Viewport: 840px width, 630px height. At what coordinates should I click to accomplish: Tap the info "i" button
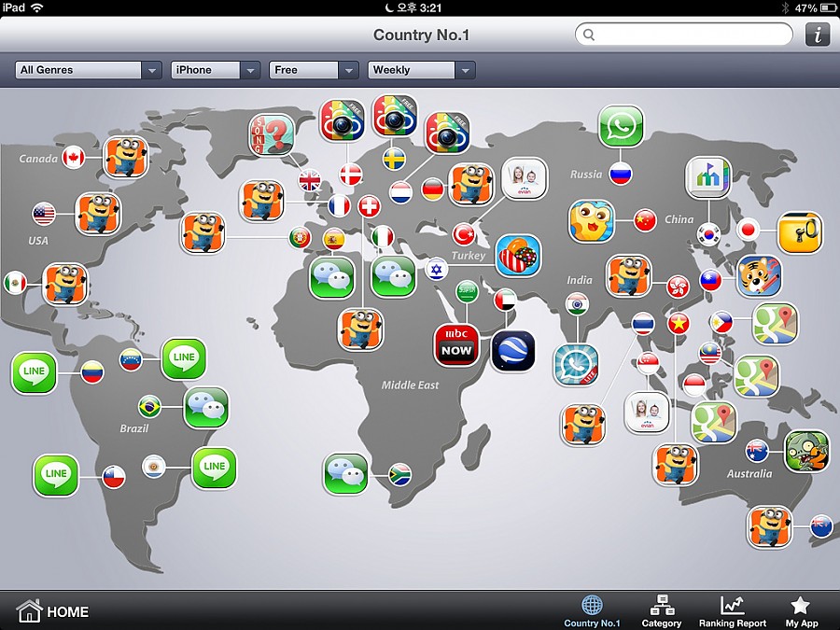818,35
